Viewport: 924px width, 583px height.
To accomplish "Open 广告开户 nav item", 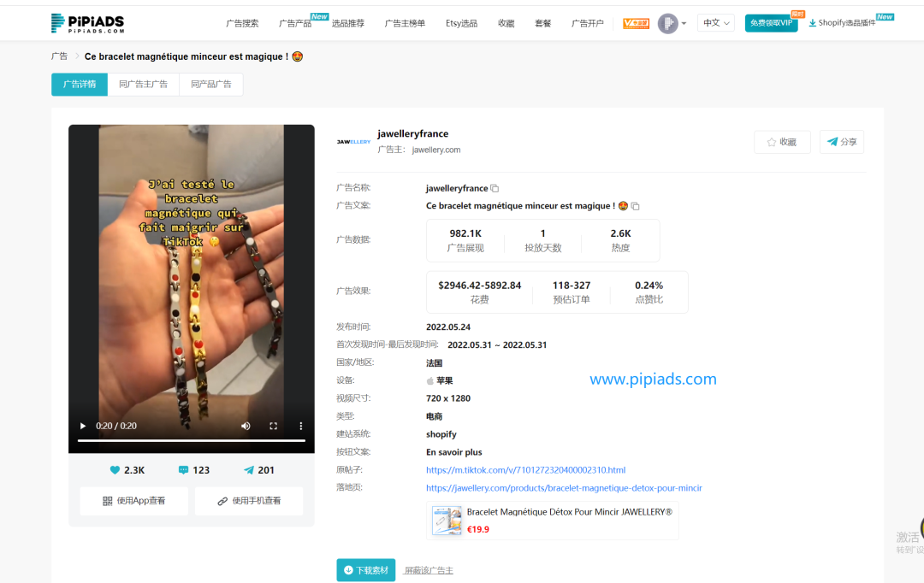I will point(588,24).
